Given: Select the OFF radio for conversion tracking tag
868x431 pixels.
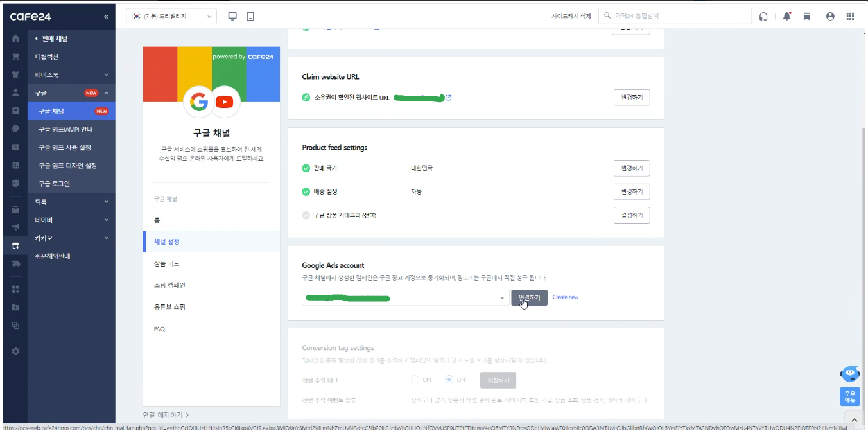Looking at the screenshot, I should coord(449,380).
